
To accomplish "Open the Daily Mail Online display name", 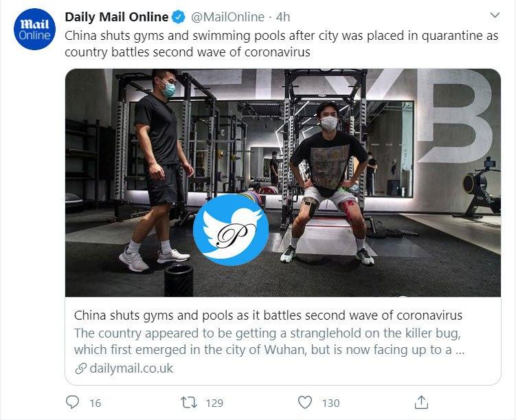I will pyautogui.click(x=116, y=16).
